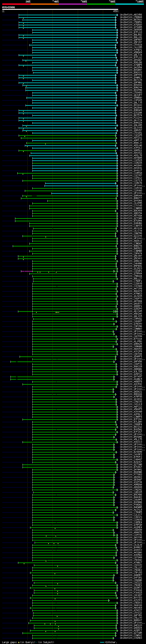The height and width of the screenshot is (644, 146).
Task: Select the label UniRef100_Q6LV15
Action: click(x=131, y=316)
